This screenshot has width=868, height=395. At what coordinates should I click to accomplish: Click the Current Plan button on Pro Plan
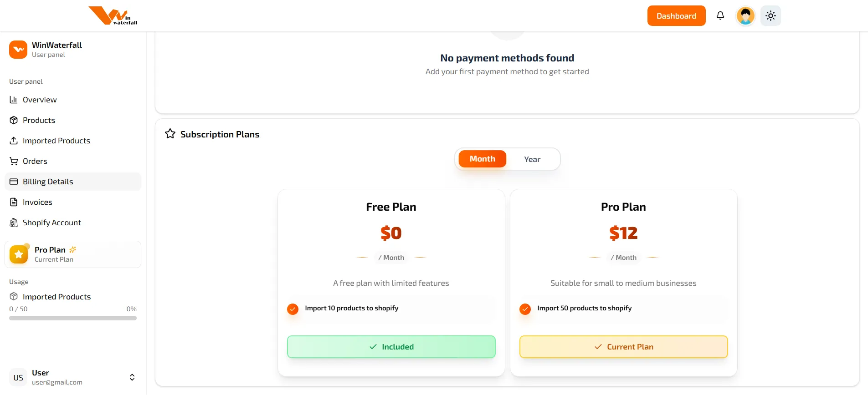click(623, 346)
